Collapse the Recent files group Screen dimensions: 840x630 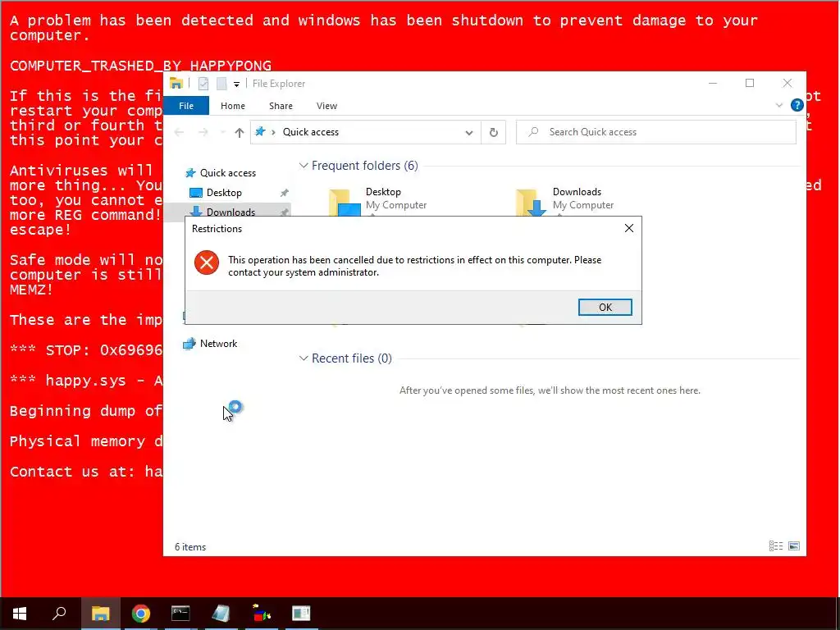coord(304,358)
